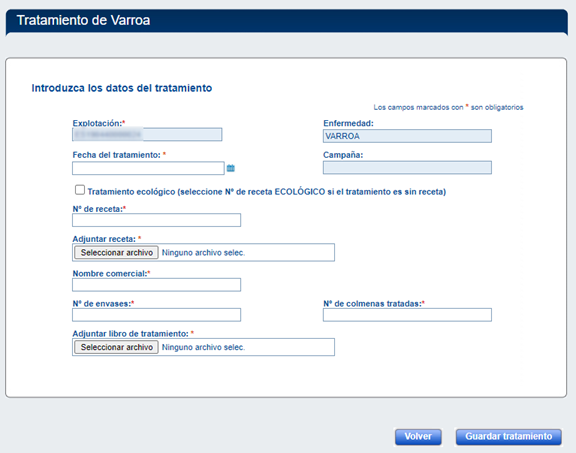Click the Campaña field
This screenshot has width=576, height=453.
[407, 168]
